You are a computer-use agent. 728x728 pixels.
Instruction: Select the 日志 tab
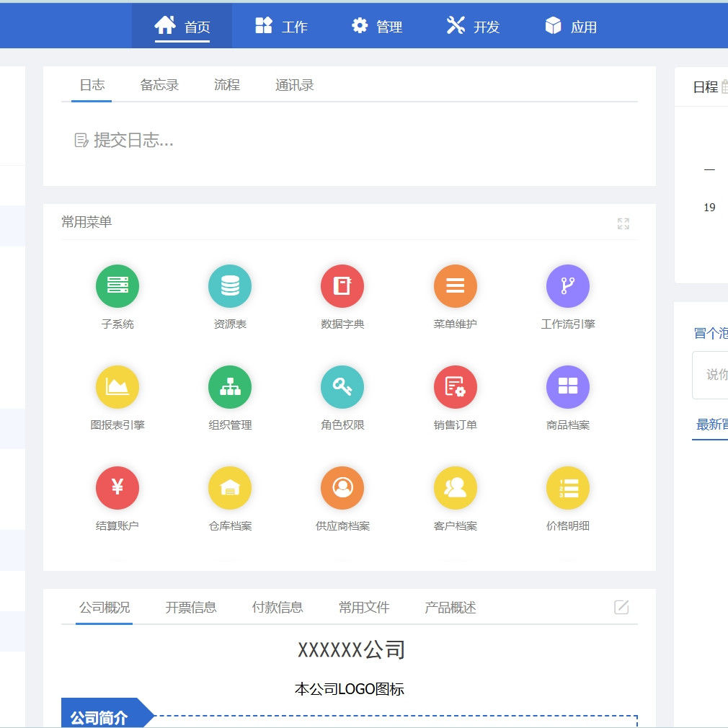(x=92, y=85)
